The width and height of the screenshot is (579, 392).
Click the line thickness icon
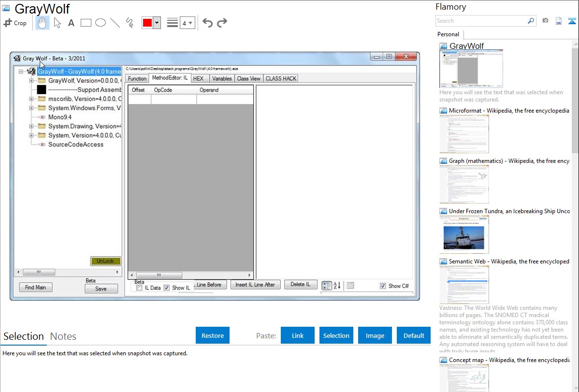pos(173,23)
